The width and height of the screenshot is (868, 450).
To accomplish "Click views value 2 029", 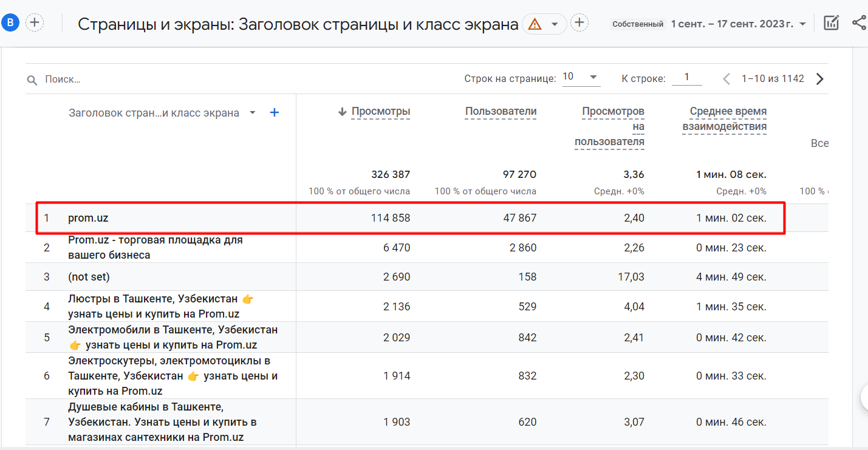I will point(397,338).
